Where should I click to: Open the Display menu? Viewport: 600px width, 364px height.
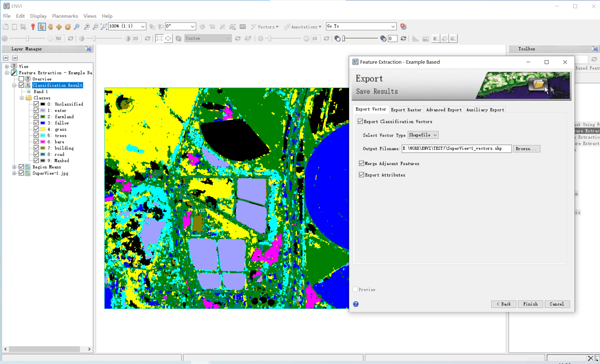(x=38, y=16)
